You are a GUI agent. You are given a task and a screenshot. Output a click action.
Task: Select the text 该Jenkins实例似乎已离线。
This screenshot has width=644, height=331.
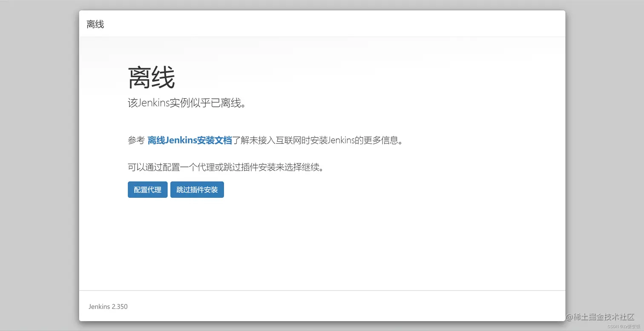point(187,103)
